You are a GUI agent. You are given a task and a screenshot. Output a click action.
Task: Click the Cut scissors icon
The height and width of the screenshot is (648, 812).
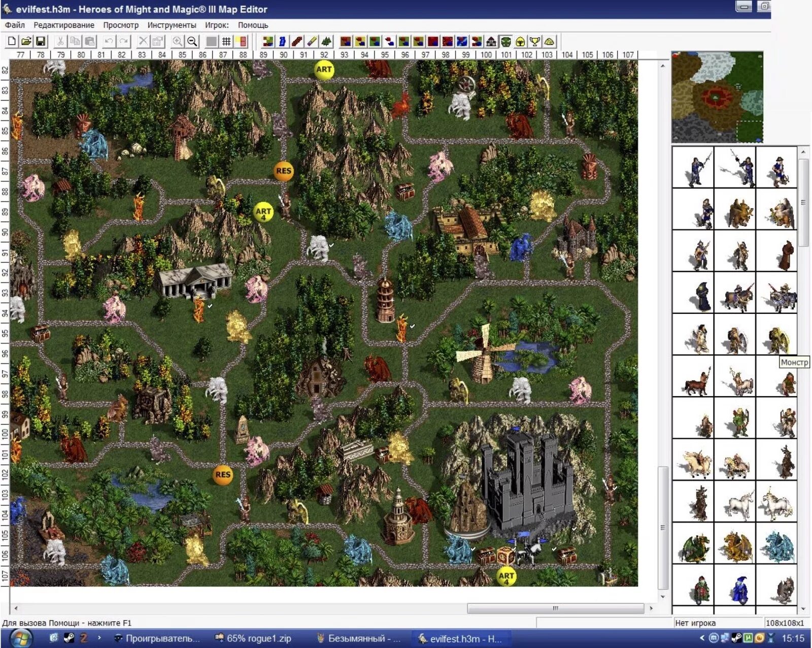point(60,42)
